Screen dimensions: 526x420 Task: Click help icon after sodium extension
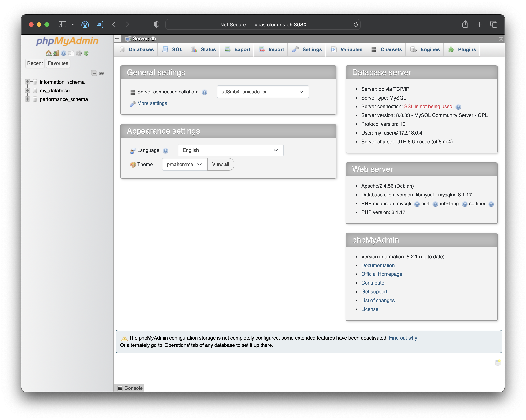click(491, 204)
